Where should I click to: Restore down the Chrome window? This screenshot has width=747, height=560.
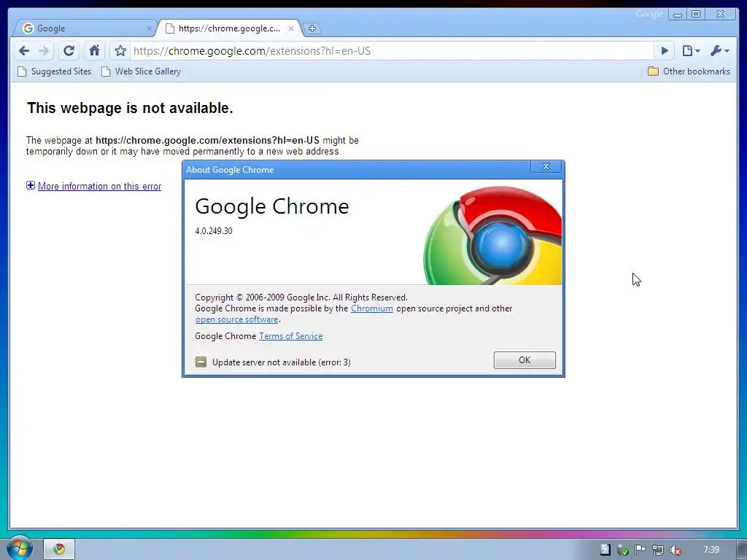pyautogui.click(x=696, y=15)
